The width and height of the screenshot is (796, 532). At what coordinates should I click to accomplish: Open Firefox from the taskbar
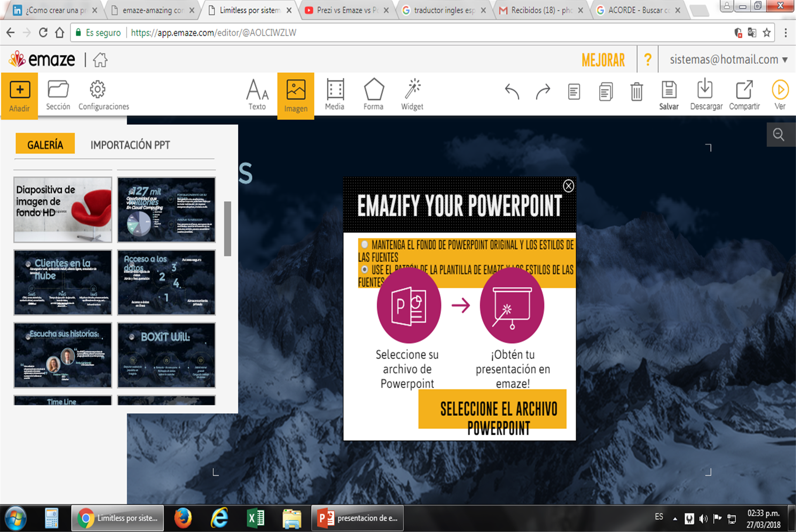coord(183,518)
